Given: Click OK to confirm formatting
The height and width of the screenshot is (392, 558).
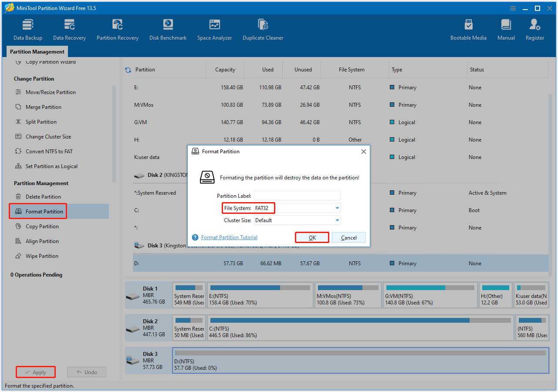Looking at the screenshot, I should pyautogui.click(x=312, y=237).
